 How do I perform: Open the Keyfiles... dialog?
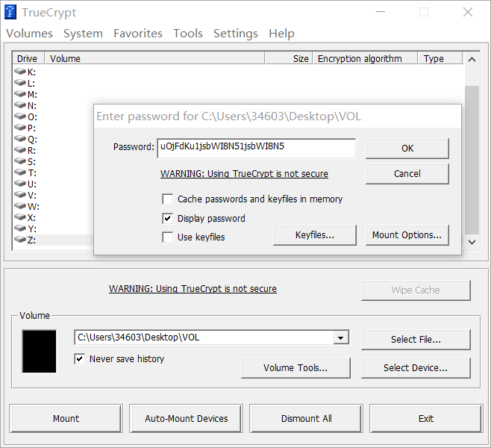tap(315, 235)
